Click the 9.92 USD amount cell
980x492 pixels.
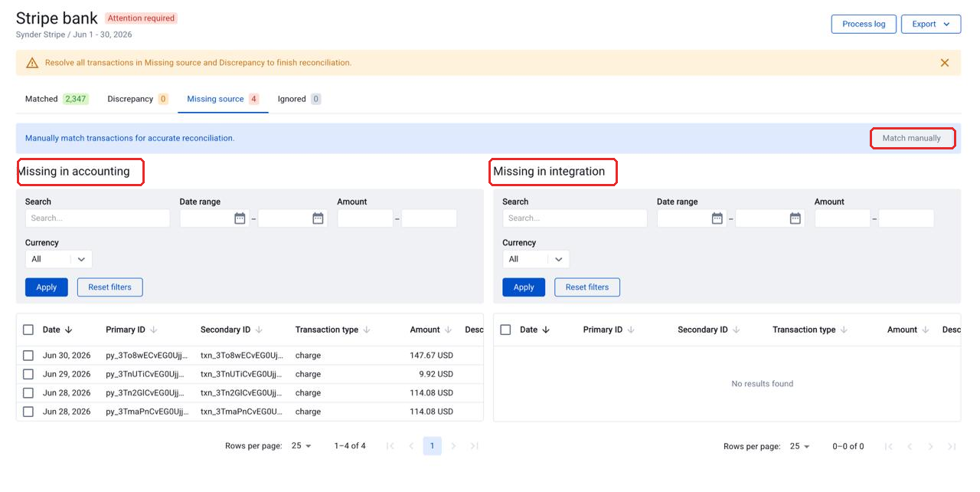tap(436, 374)
